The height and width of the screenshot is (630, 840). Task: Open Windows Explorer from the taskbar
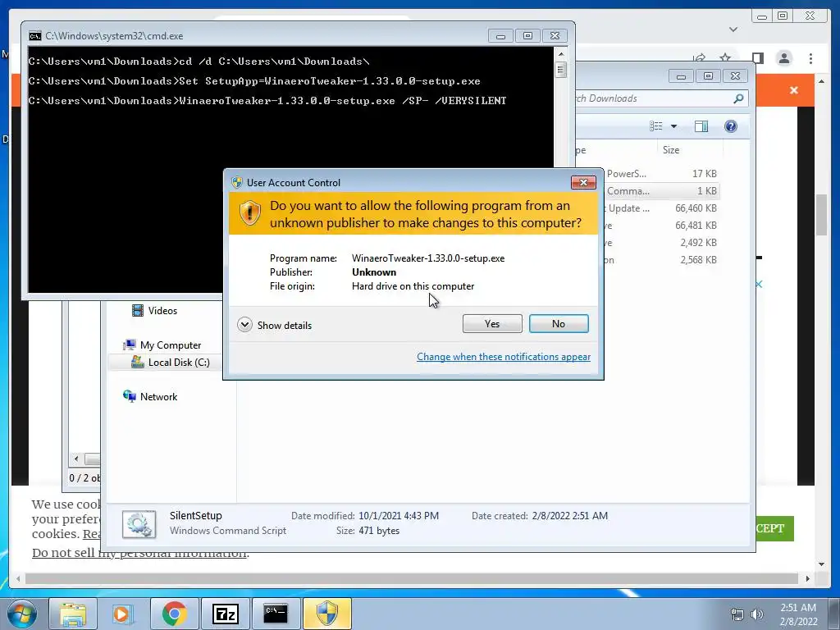coord(73,614)
